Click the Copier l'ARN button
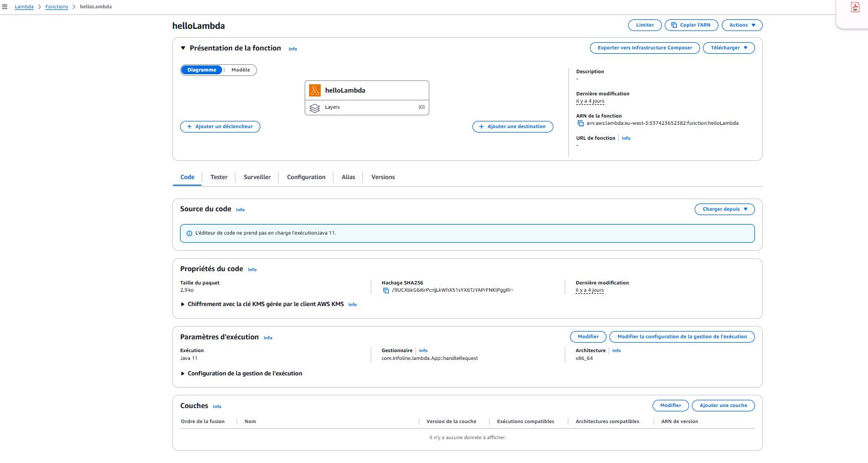Image resolution: width=868 pixels, height=463 pixels. tap(691, 26)
